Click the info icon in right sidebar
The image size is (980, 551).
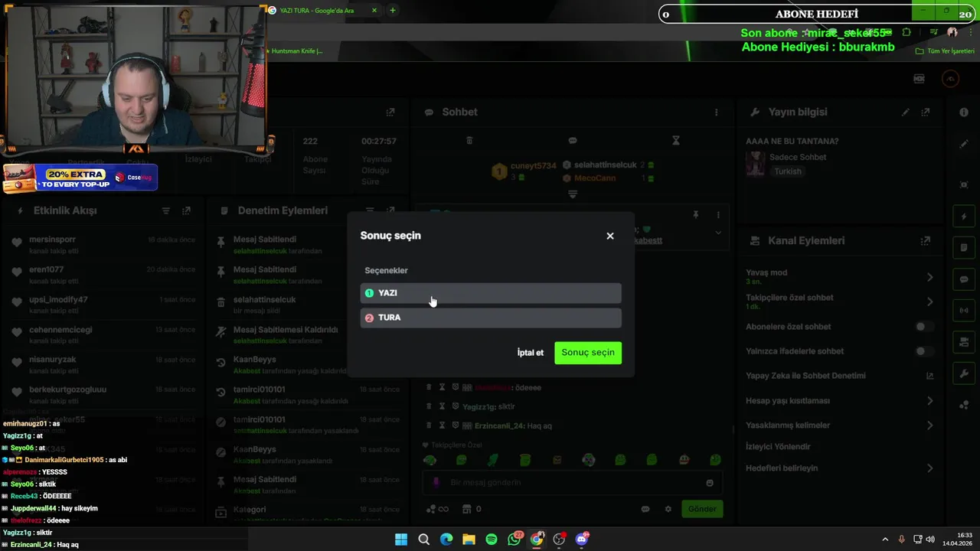coord(964,112)
